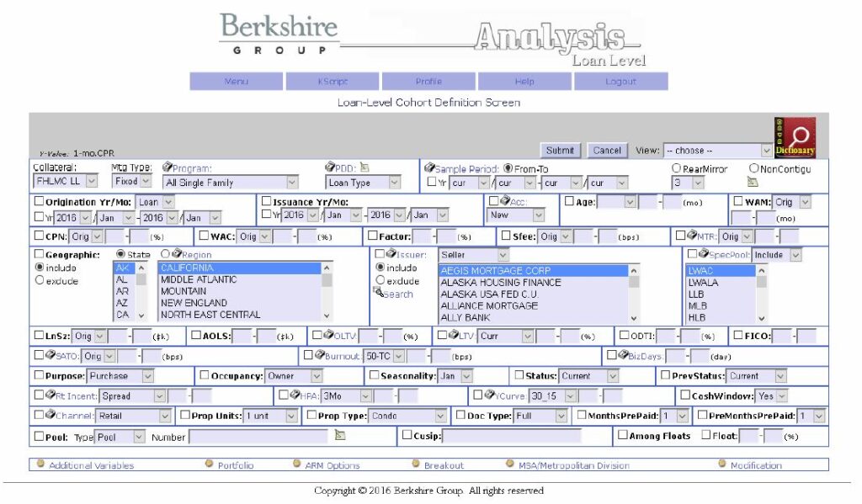Viewport: 862px width, 504px height.
Task: Open the Profile navigation tab
Action: (428, 82)
